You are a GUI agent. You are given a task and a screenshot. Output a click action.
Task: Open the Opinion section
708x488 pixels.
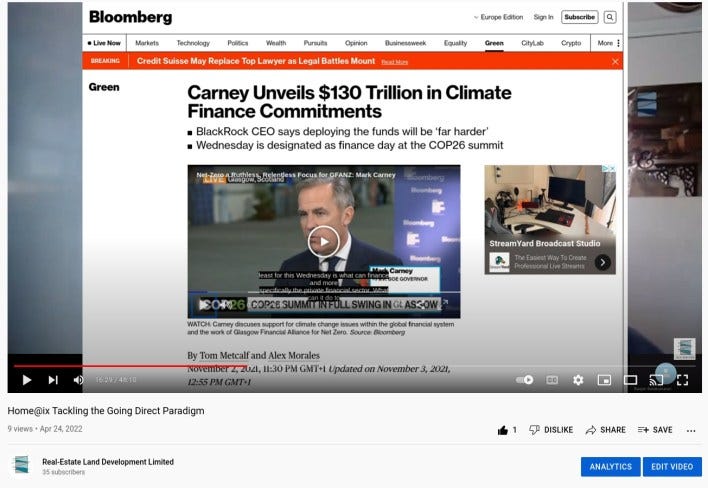pos(356,43)
